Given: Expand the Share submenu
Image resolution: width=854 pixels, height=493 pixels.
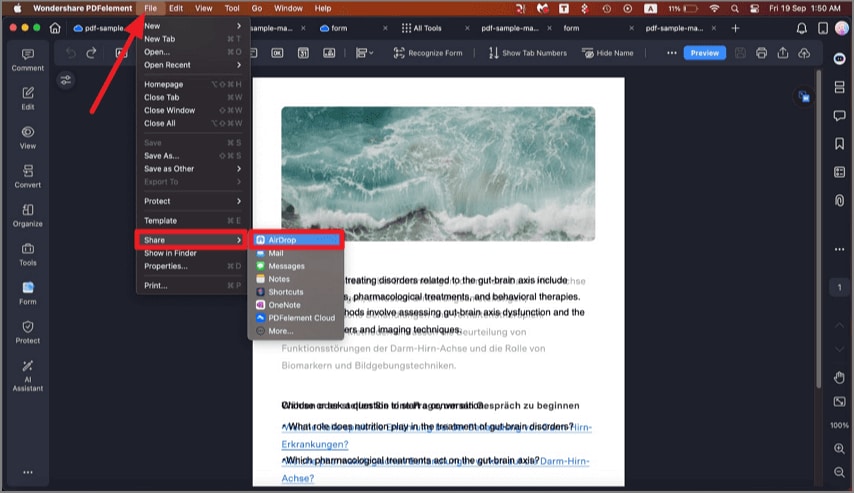Looking at the screenshot, I should point(192,240).
